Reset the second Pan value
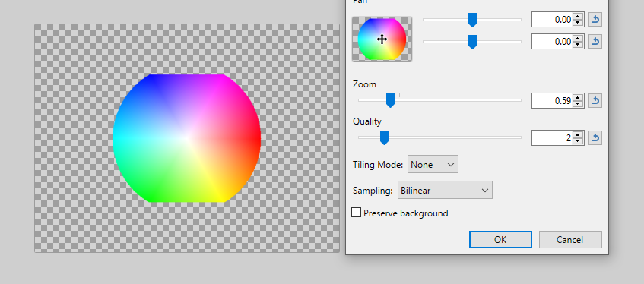644x284 pixels. tap(595, 42)
